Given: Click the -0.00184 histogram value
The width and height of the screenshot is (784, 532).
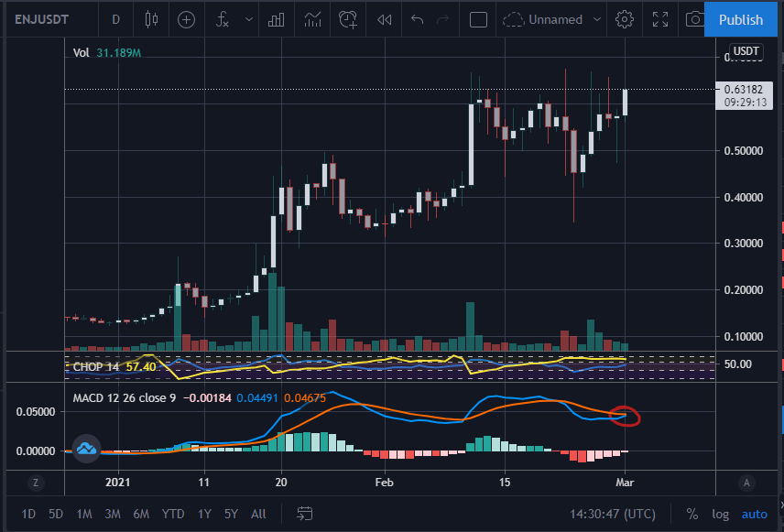Looking at the screenshot, I should click(207, 398).
